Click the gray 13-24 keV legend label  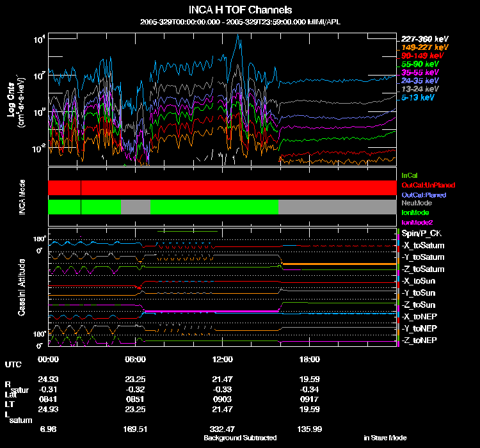420,89
